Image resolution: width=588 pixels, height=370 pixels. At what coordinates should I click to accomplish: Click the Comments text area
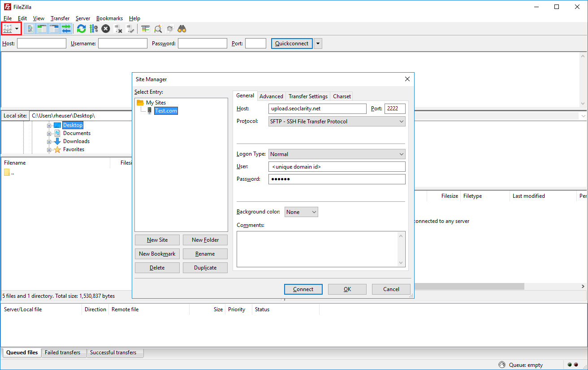321,249
